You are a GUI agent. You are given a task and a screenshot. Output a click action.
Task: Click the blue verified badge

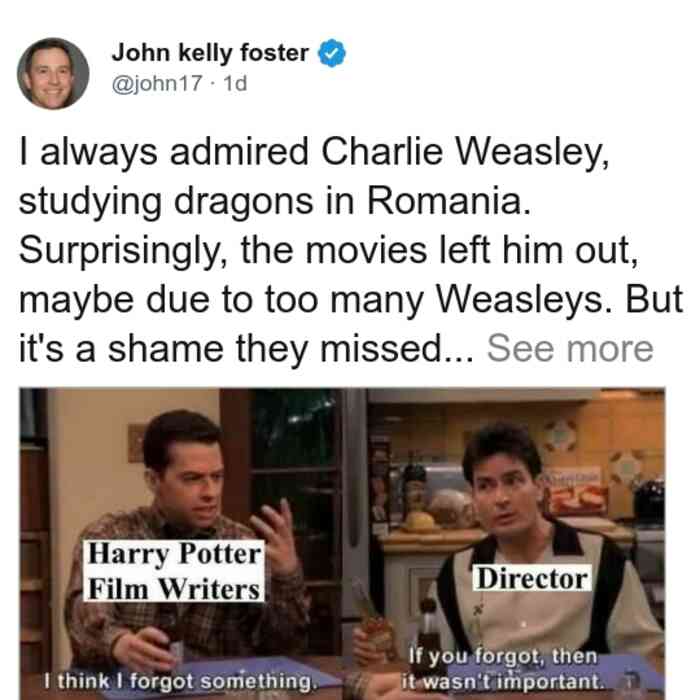tap(331, 53)
